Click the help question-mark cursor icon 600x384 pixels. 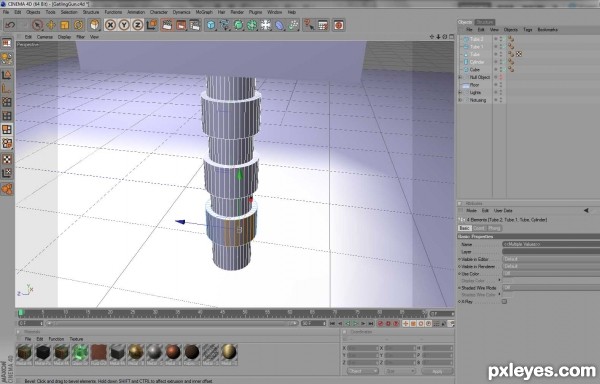(x=308, y=25)
